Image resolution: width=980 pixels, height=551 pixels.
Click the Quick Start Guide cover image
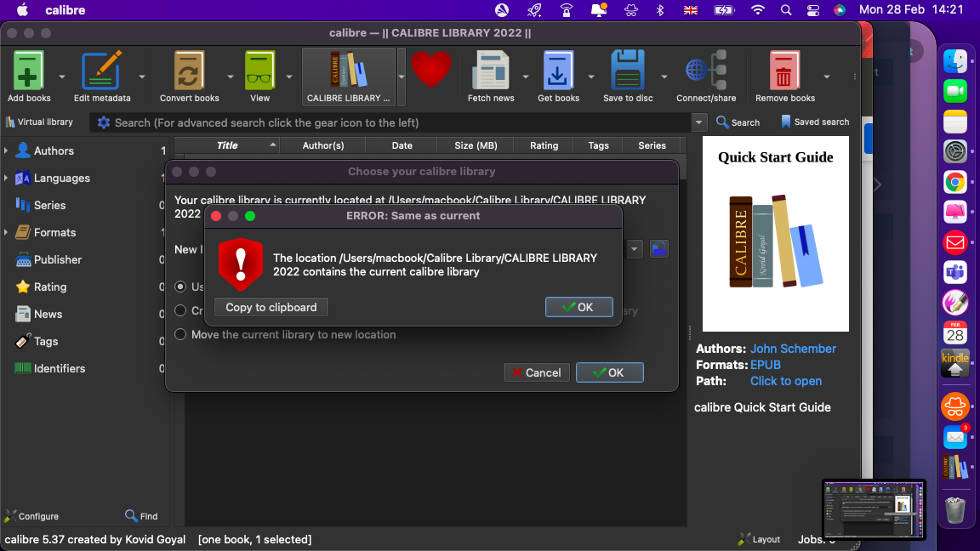point(776,234)
